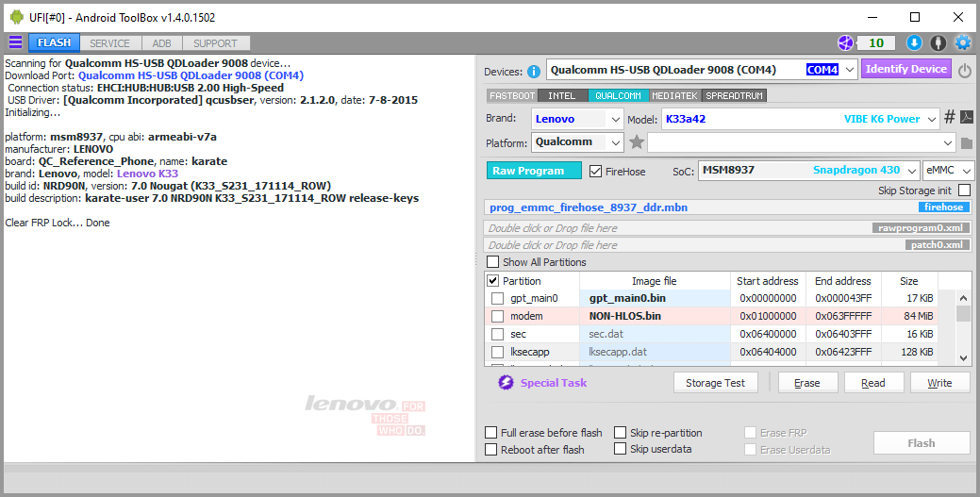
Task: Select the MEDIATEK mode tab
Action: point(674,95)
